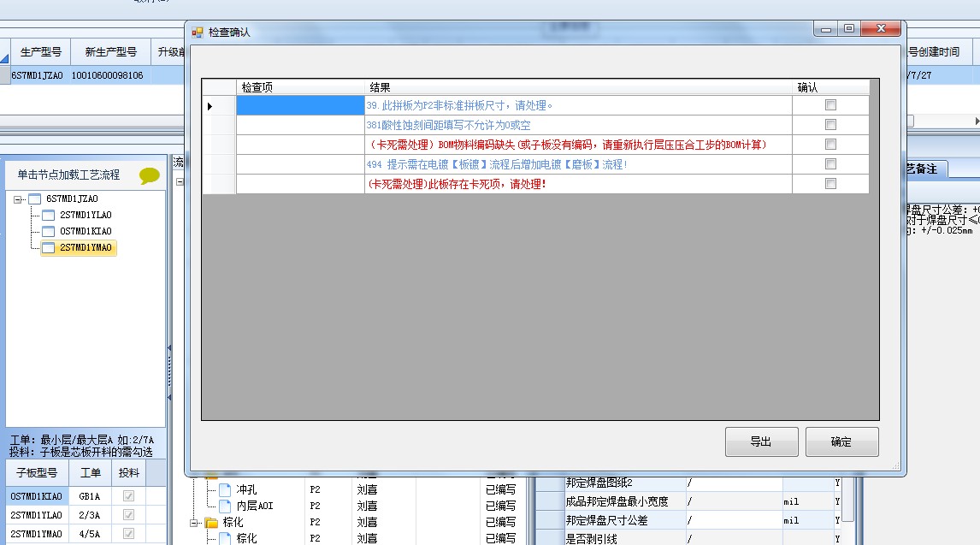The image size is (980, 545).
Task: Click the 导出 export button
Action: (x=761, y=441)
